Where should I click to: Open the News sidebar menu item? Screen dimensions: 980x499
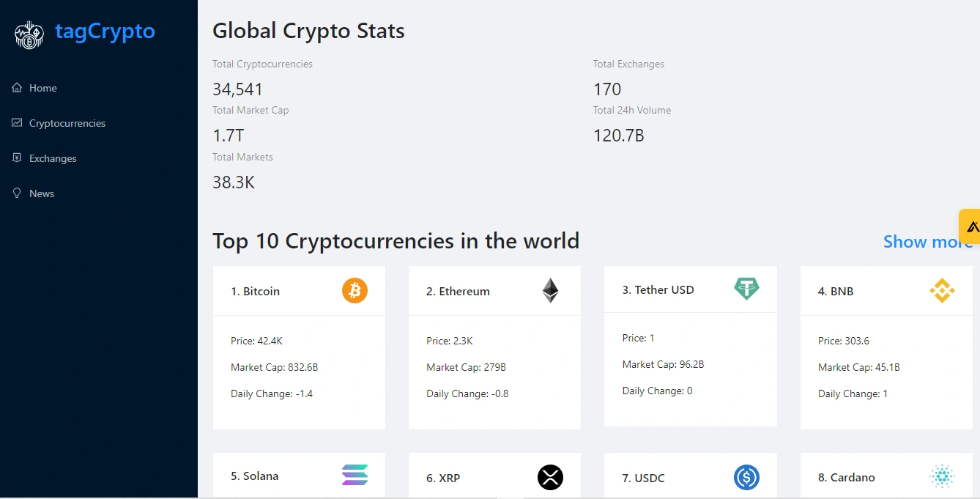42,193
